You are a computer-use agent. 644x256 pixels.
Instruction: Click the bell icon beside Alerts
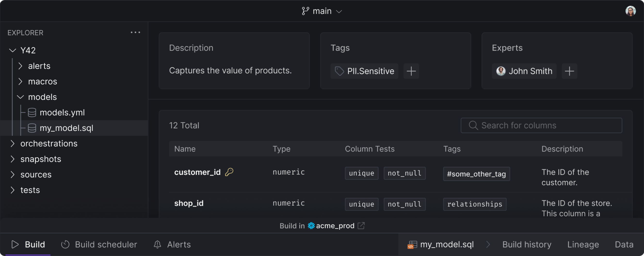(x=157, y=245)
